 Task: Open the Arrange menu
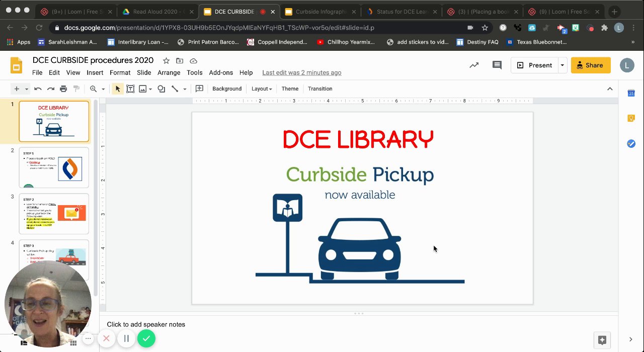[x=169, y=72]
